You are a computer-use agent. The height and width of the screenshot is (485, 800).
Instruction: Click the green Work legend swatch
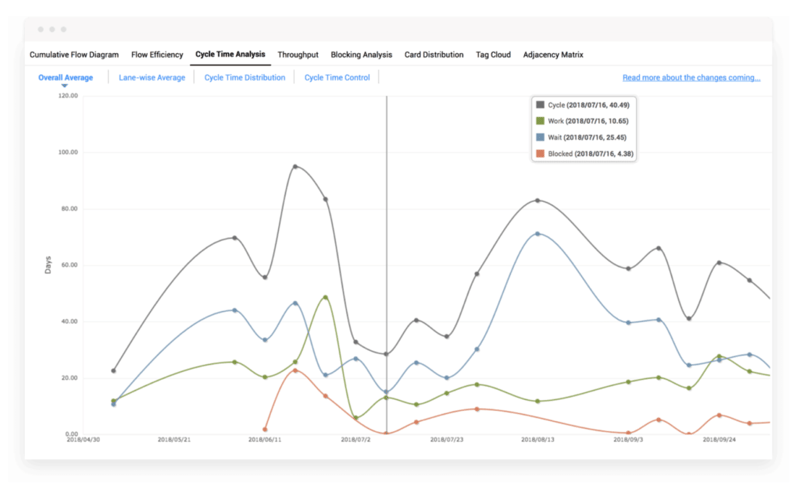pos(540,121)
